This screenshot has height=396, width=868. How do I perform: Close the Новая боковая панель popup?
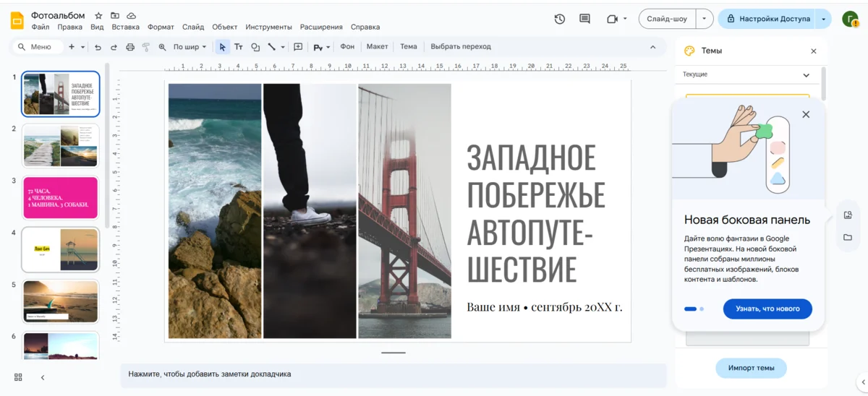(x=806, y=114)
